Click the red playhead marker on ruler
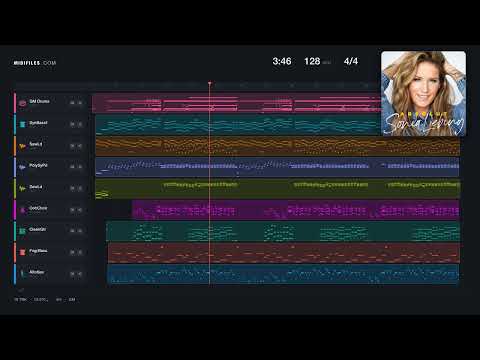Viewport: 480px width, 360px height. point(210,83)
